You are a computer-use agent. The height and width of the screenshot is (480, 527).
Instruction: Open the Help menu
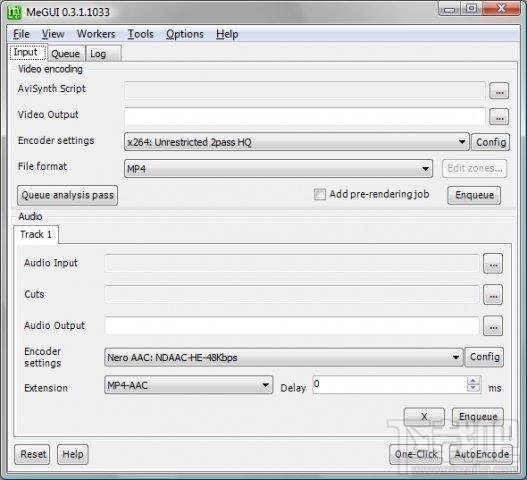point(227,34)
